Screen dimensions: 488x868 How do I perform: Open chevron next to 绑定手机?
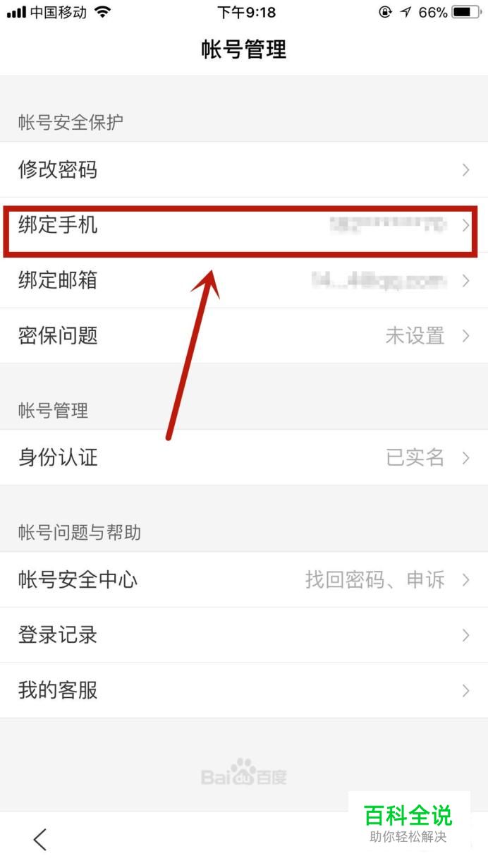pyautogui.click(x=465, y=225)
